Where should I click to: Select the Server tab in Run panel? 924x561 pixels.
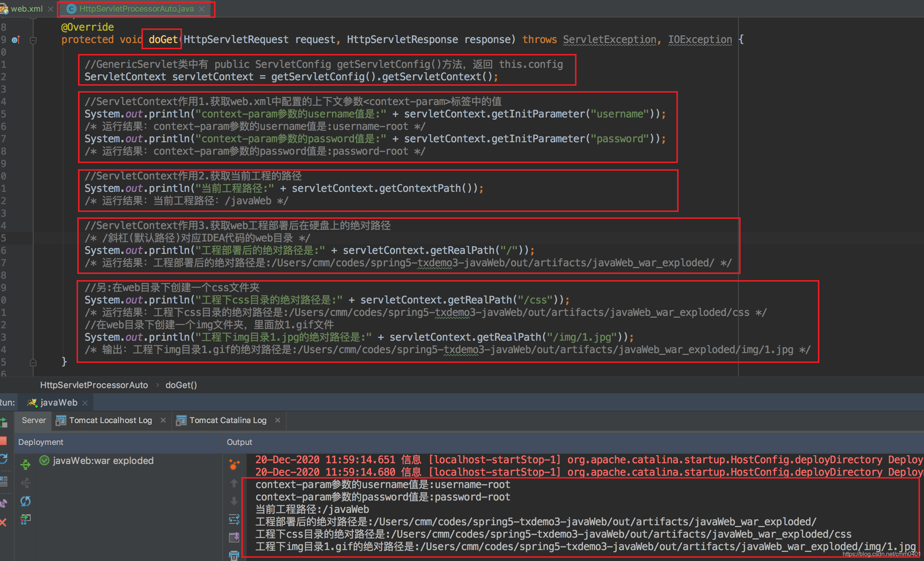[34, 420]
